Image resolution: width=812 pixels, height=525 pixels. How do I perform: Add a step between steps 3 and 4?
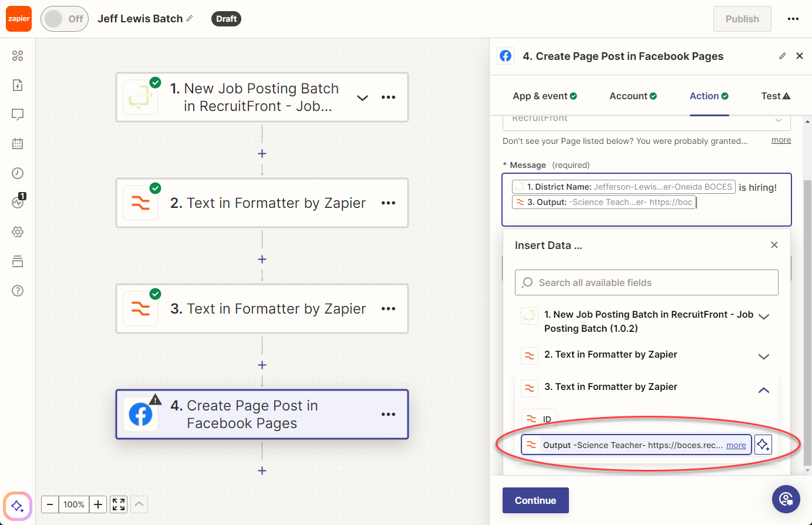point(262,365)
